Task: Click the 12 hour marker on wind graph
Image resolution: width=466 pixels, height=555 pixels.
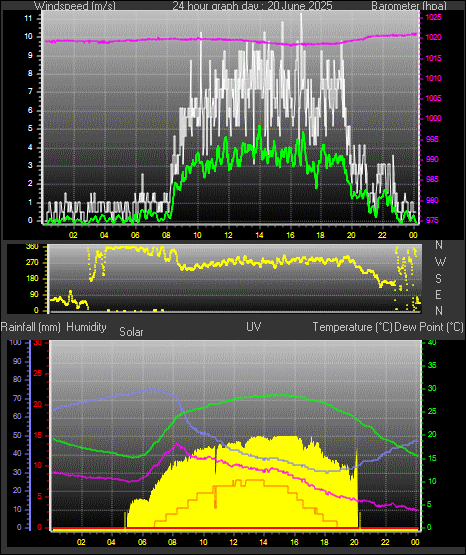Action: coord(228,235)
